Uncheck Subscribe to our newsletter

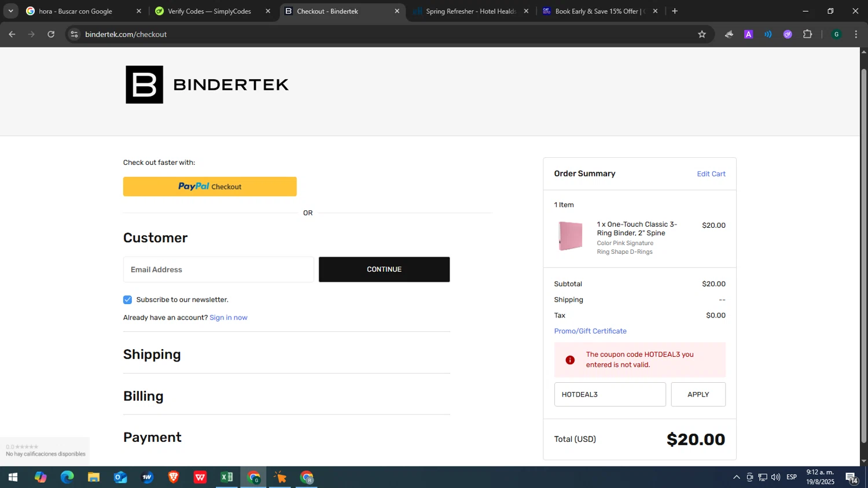pyautogui.click(x=127, y=300)
